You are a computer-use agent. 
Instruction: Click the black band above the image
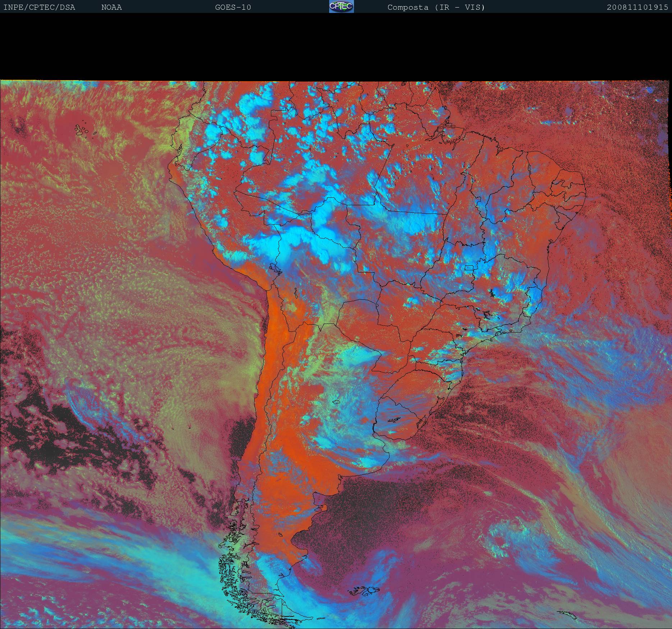pyautogui.click(x=336, y=47)
